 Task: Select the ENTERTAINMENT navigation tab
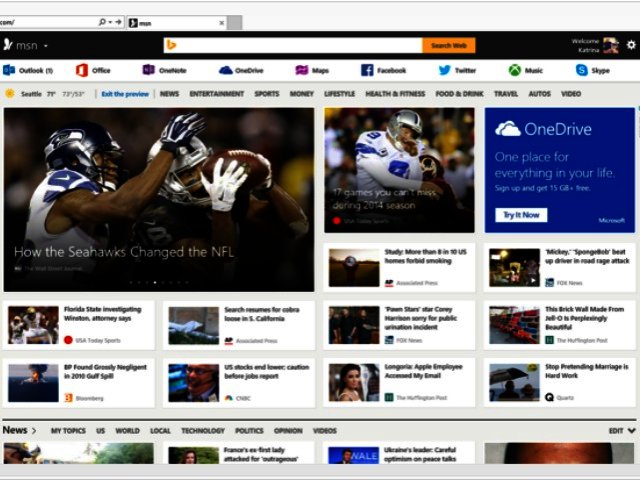click(217, 94)
